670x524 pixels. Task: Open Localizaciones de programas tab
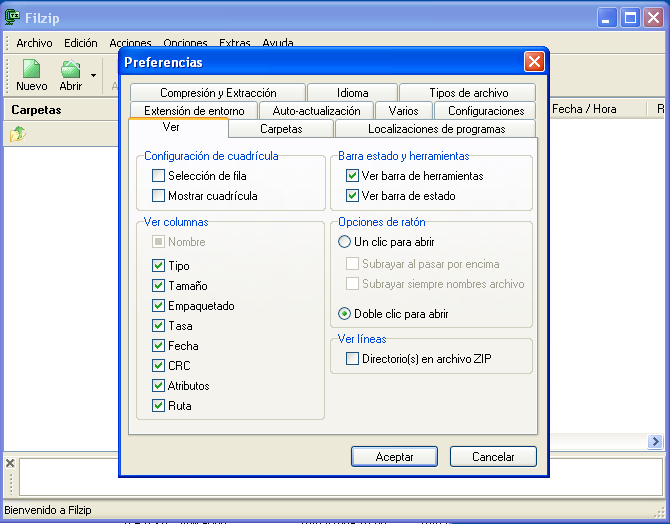(x=436, y=129)
